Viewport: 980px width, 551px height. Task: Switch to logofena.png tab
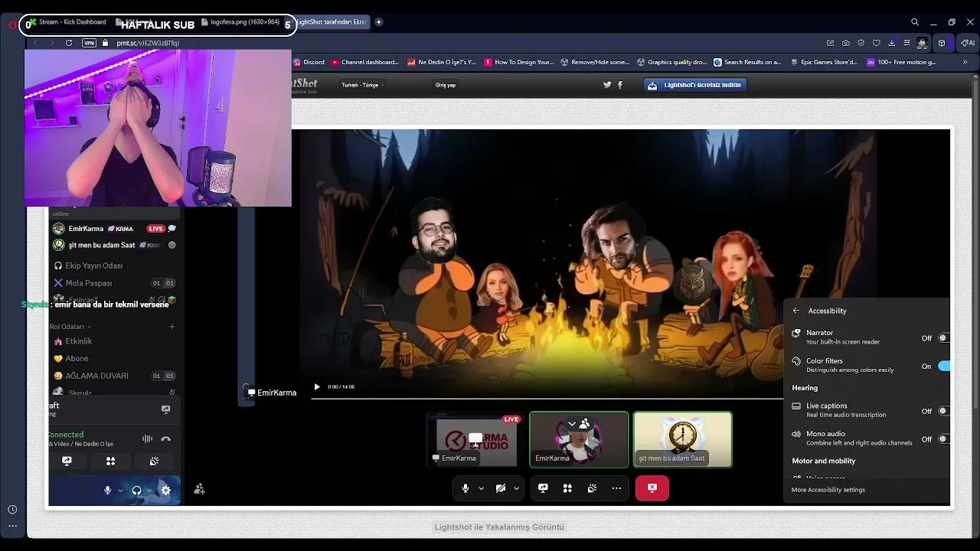pos(240,22)
